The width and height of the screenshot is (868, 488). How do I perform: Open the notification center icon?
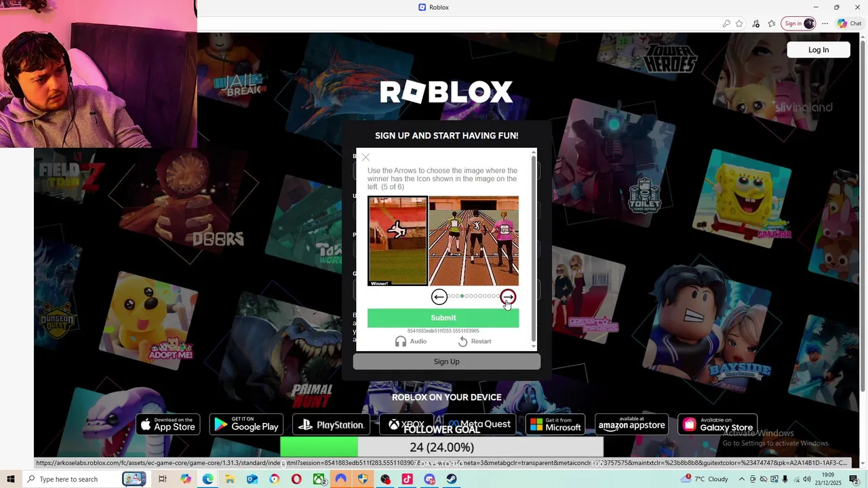pyautogui.click(x=854, y=479)
